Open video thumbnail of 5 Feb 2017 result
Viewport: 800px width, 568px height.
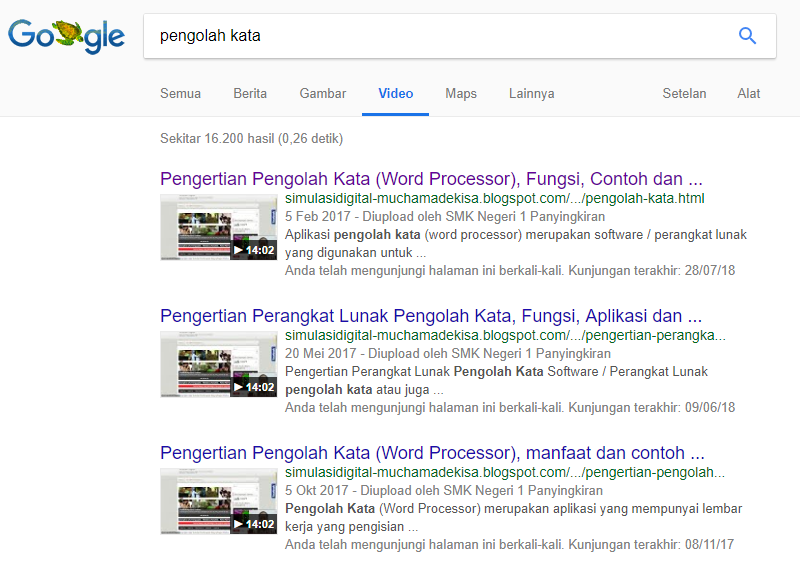click(x=219, y=227)
